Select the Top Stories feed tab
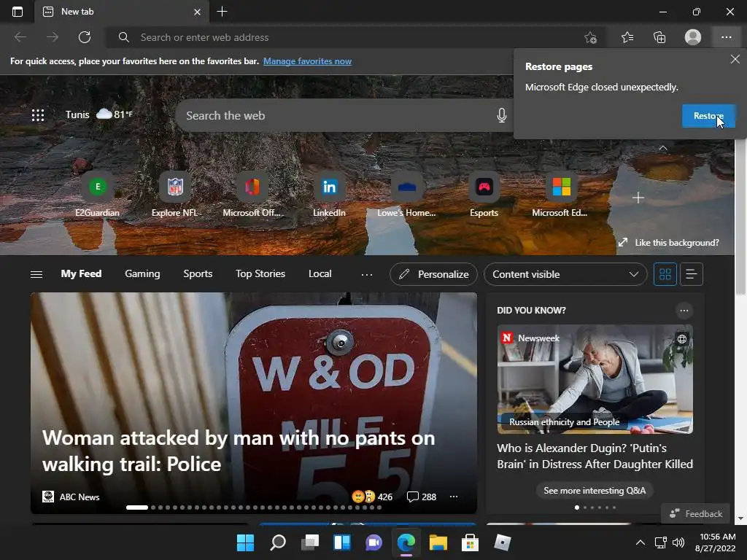The width and height of the screenshot is (747, 560). tap(260, 274)
